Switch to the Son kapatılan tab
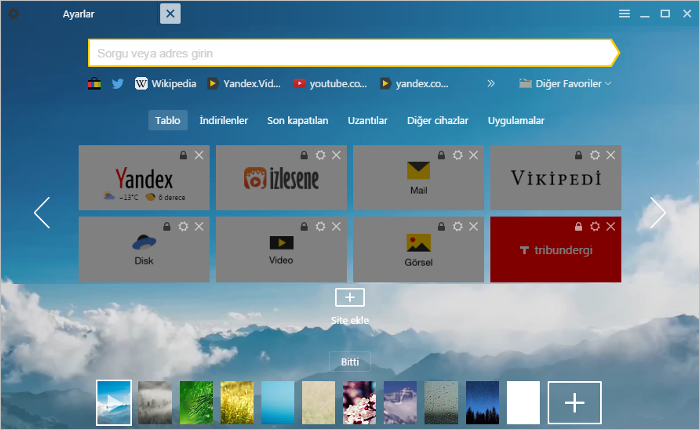This screenshot has height=430, width=700. coord(297,121)
